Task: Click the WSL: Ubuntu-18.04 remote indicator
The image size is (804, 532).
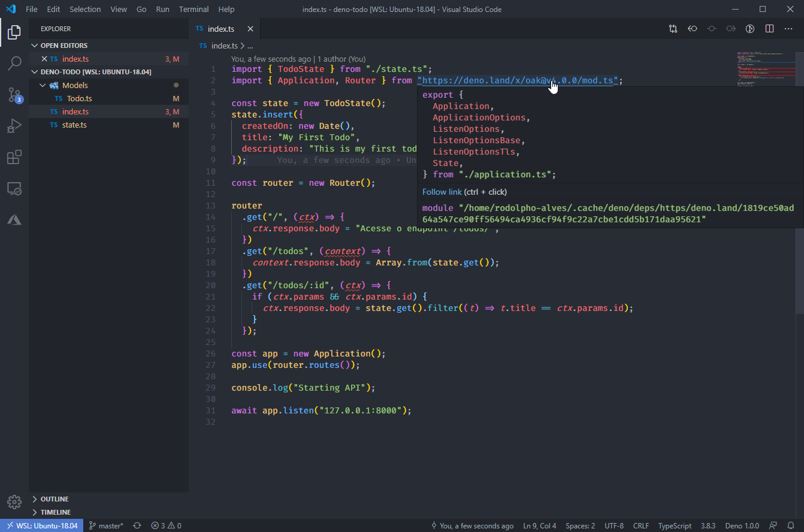Action: coord(42,525)
